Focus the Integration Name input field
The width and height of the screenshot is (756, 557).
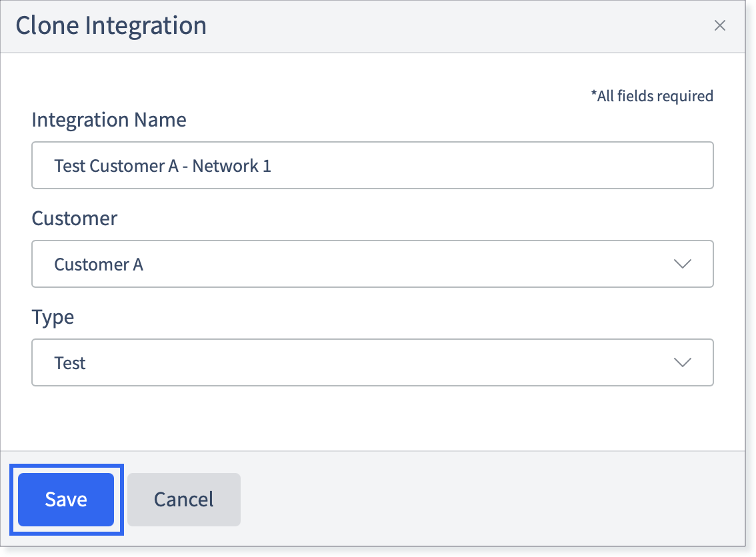pyautogui.click(x=372, y=165)
